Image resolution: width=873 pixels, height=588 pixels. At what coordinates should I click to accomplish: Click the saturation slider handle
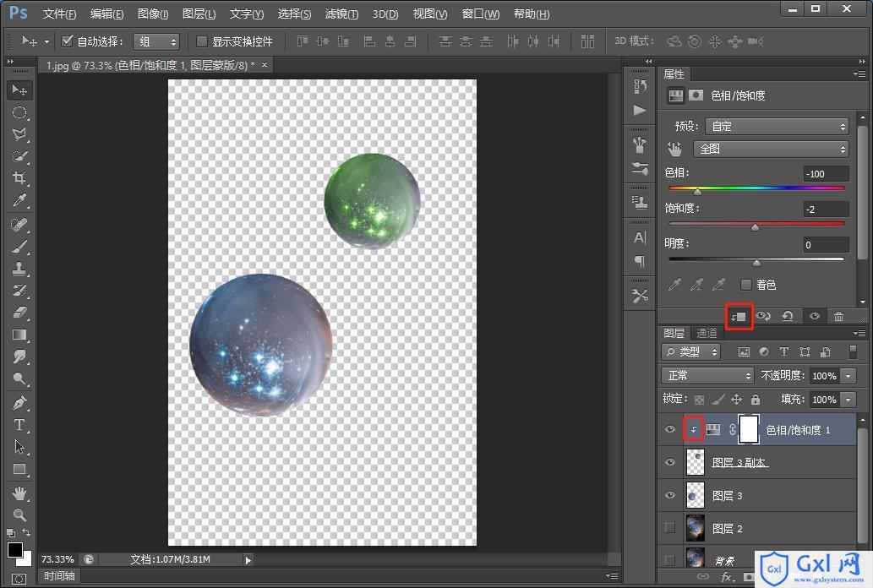pos(755,226)
